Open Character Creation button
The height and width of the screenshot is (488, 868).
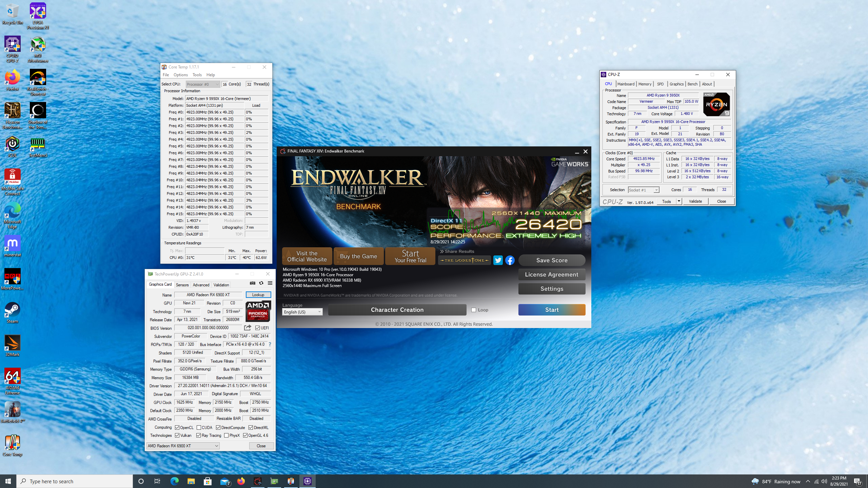(397, 310)
